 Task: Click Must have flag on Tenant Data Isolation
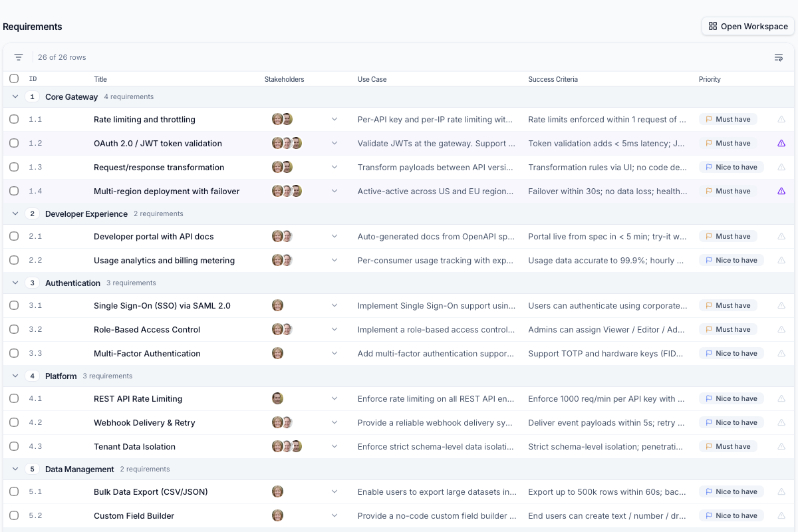click(728, 447)
